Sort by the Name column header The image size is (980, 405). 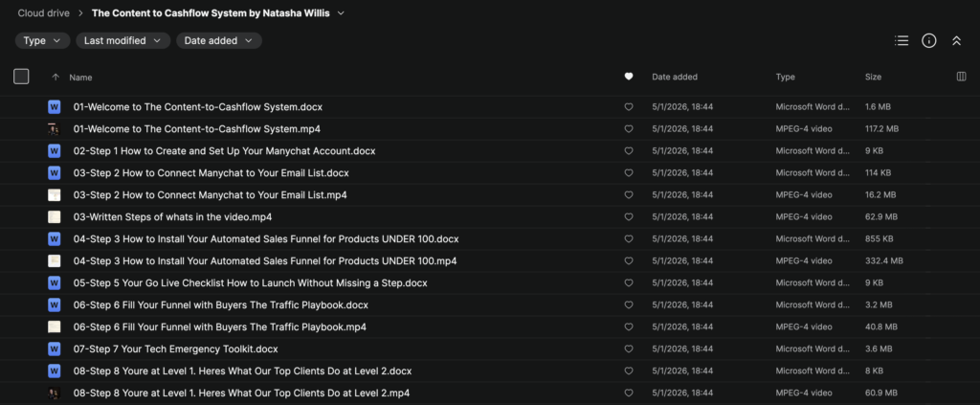point(80,78)
